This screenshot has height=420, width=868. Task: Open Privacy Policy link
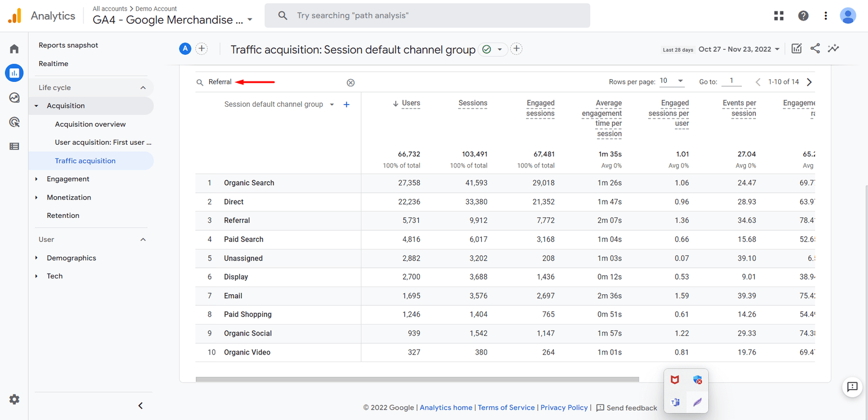point(564,408)
